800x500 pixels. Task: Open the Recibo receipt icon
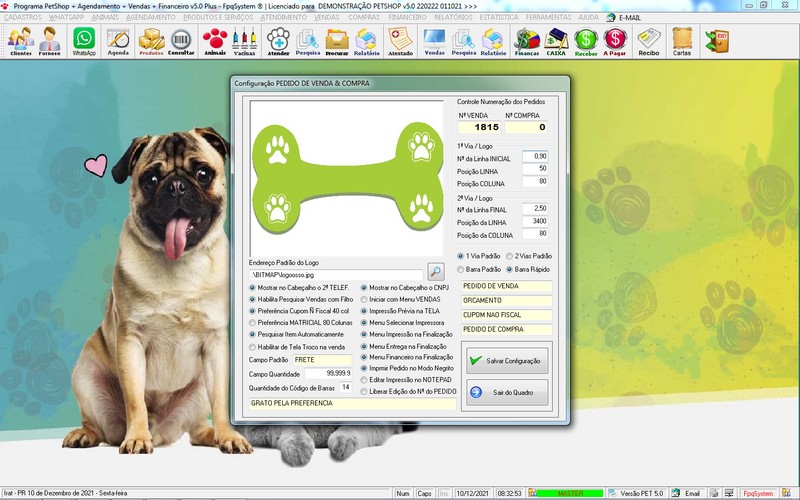(648, 41)
